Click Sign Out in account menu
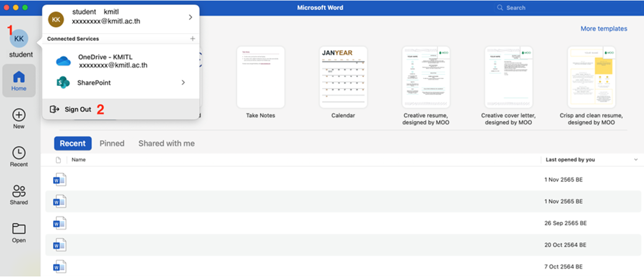644x278 pixels. [77, 109]
